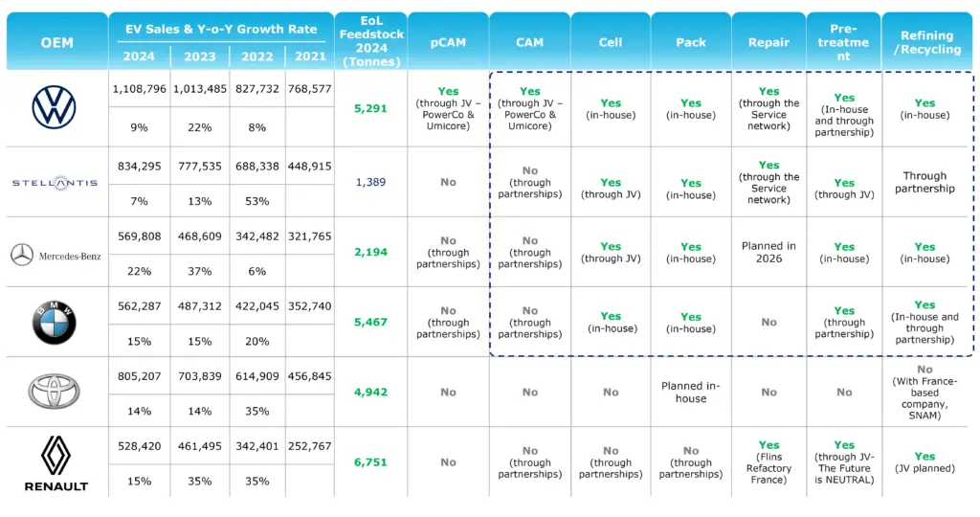This screenshot has height=517, width=980.
Task: Click the Renault logo
Action: pyautogui.click(x=56, y=463)
